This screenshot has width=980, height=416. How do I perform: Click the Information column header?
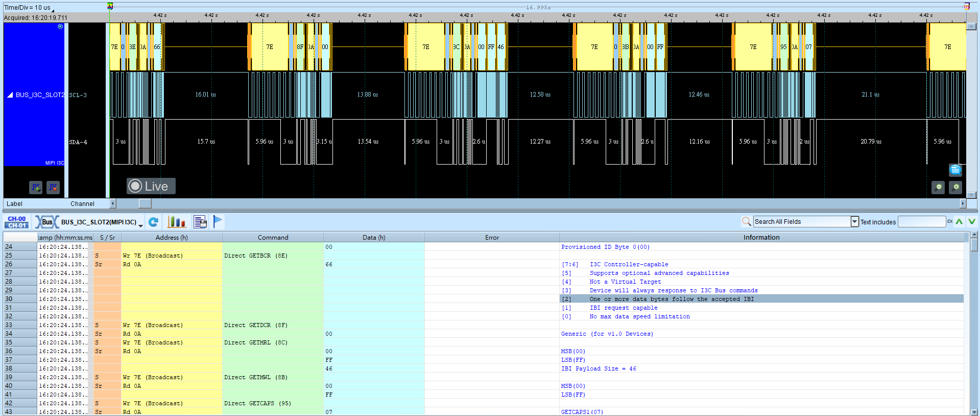point(761,237)
